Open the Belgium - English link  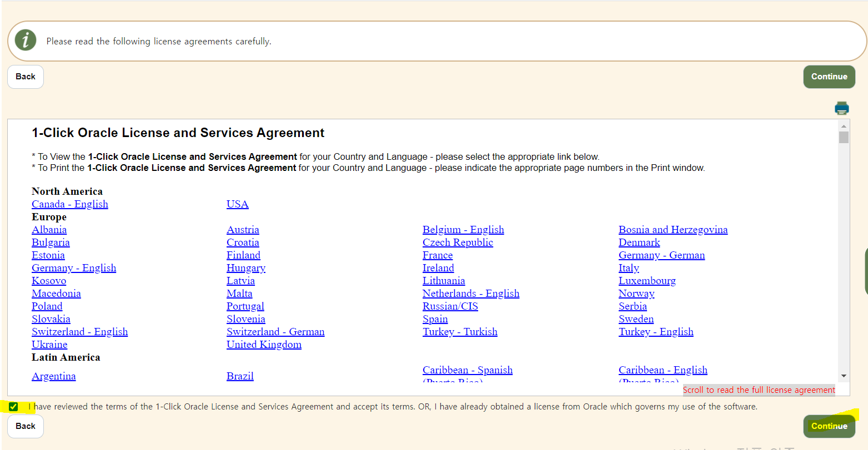click(x=463, y=230)
